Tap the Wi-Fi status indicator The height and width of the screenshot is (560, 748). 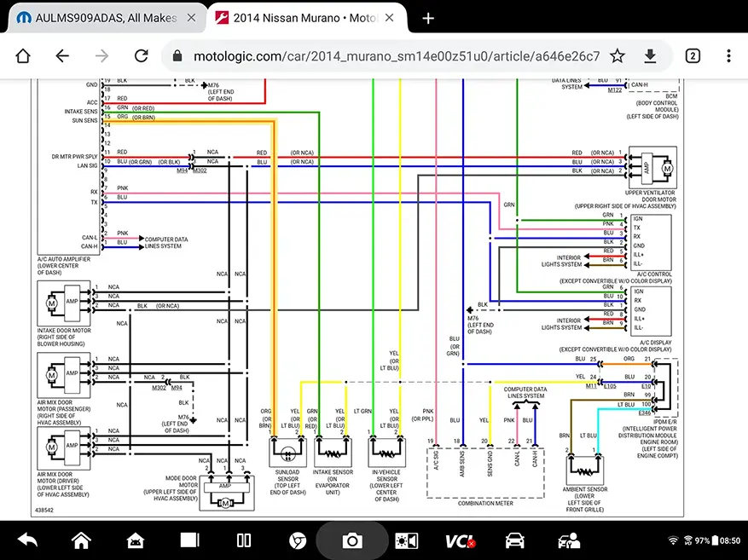tap(674, 540)
